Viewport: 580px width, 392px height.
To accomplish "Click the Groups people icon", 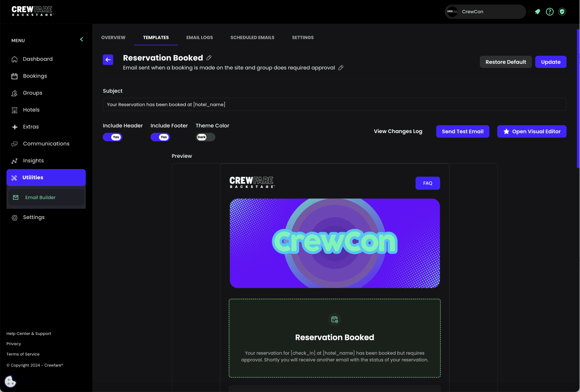I will point(14,93).
